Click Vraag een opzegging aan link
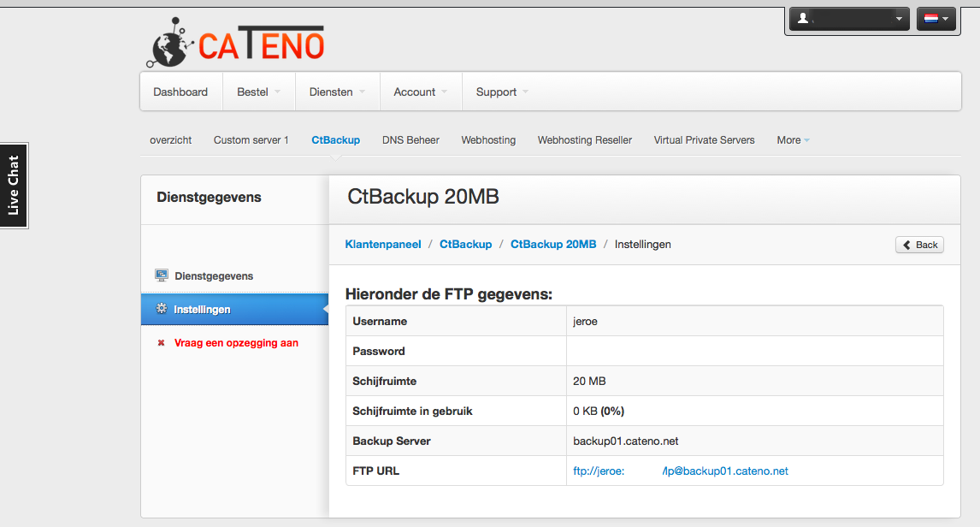980x527 pixels. [236, 342]
